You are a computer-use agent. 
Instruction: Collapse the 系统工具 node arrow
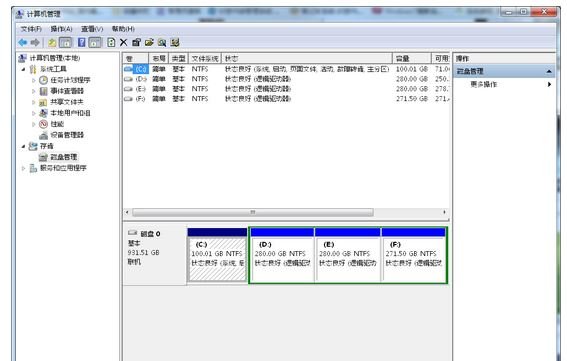24,69
